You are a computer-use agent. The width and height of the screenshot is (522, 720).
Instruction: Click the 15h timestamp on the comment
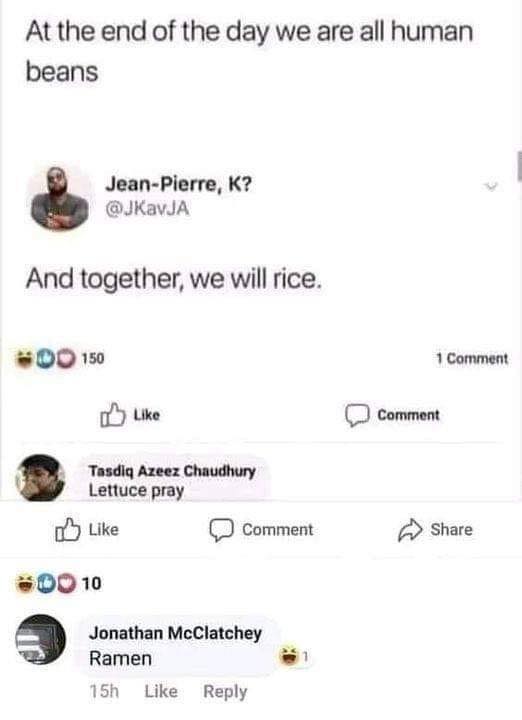point(104,691)
